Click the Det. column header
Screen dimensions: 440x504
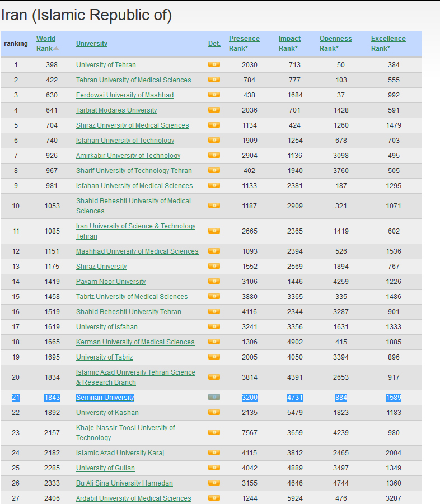(214, 43)
